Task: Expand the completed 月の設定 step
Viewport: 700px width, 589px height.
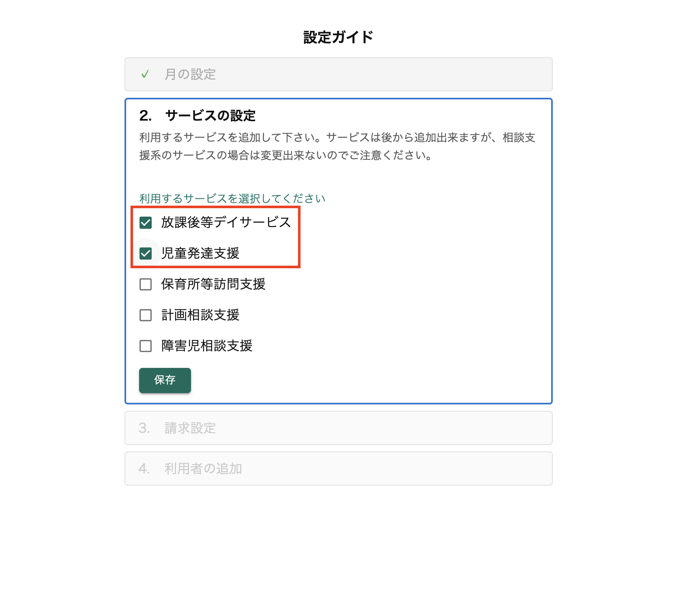Action: point(338,74)
